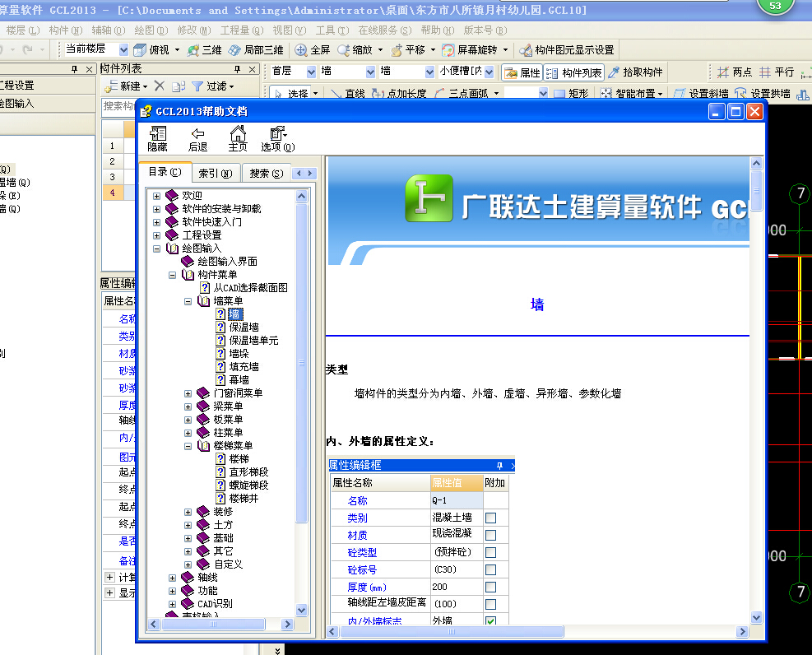Viewport: 812px width, 655px height.
Task: Toggle checkbox in 砼类型 row
Action: 490,552
